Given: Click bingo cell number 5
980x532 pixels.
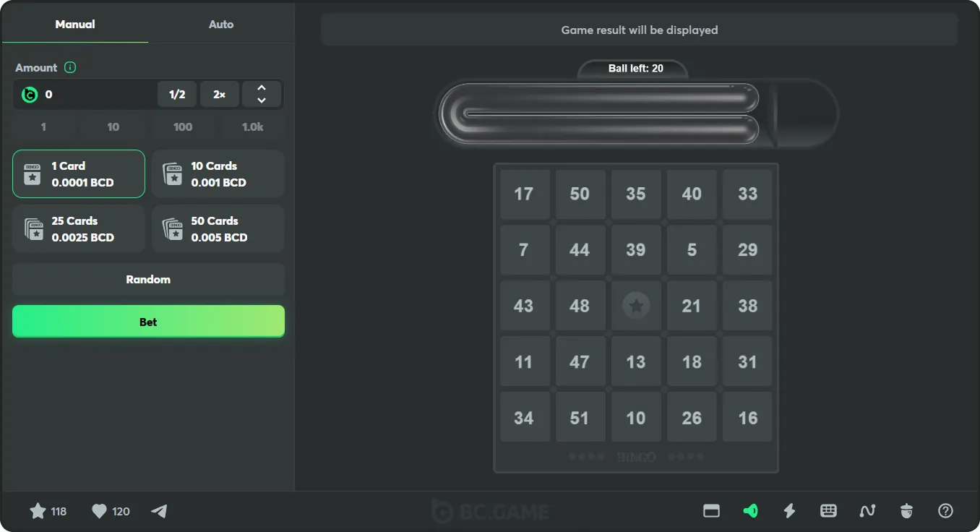Looking at the screenshot, I should coord(692,250).
